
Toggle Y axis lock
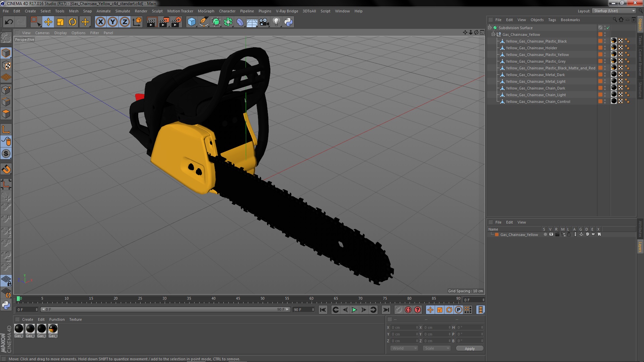pos(113,22)
